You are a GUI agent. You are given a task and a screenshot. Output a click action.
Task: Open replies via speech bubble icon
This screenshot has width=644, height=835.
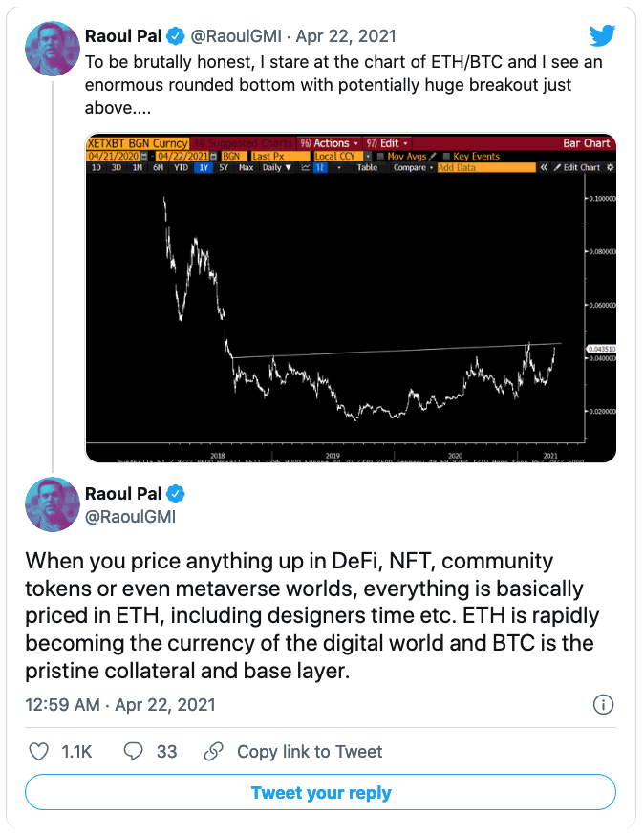point(133,751)
